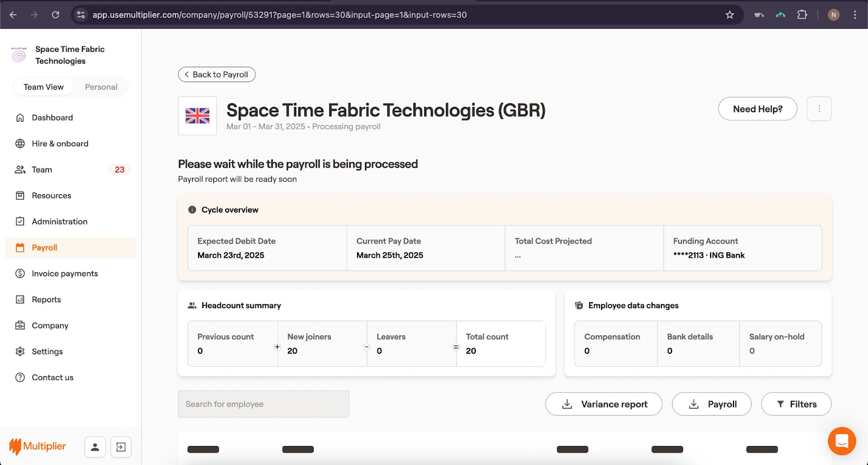Image resolution: width=868 pixels, height=465 pixels.
Task: Click the address bar URL
Action: pyautogui.click(x=279, y=15)
